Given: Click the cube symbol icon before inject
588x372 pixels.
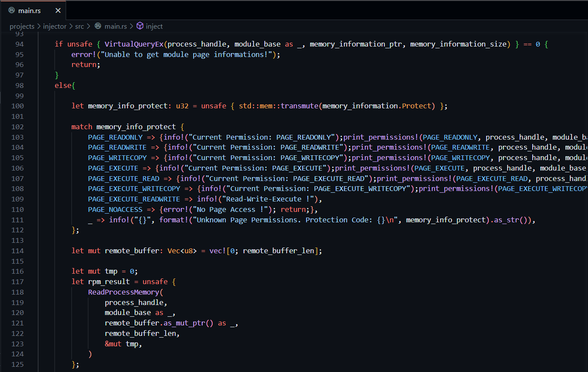Looking at the screenshot, I should (x=140, y=26).
